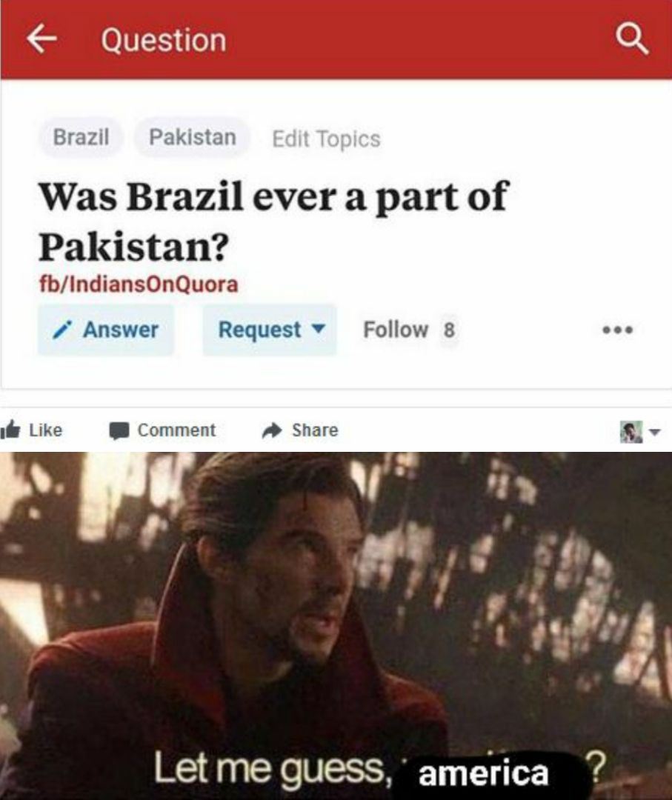This screenshot has height=800, width=672.
Task: Open the question title text
Action: click(x=273, y=221)
